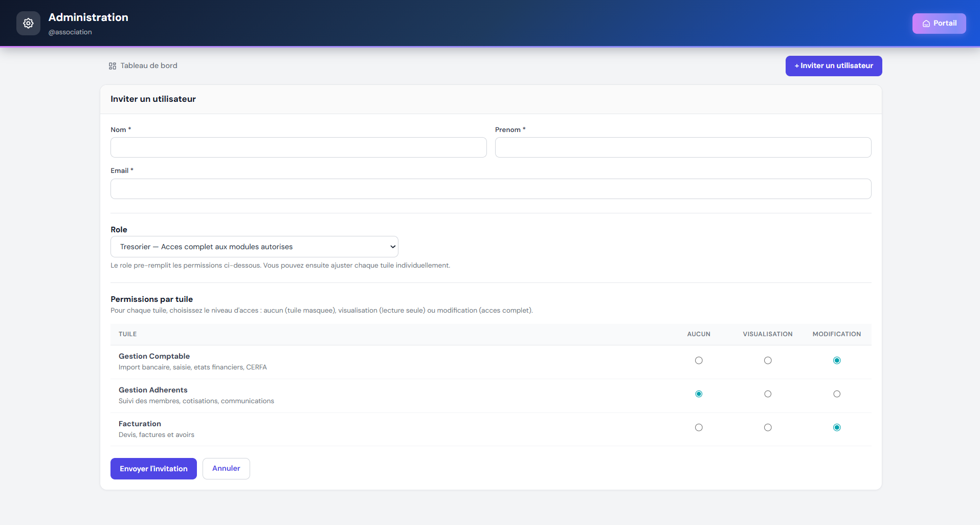Select Modification for Gestion Comptable
Screen dimensions: 980x525
[837, 361]
